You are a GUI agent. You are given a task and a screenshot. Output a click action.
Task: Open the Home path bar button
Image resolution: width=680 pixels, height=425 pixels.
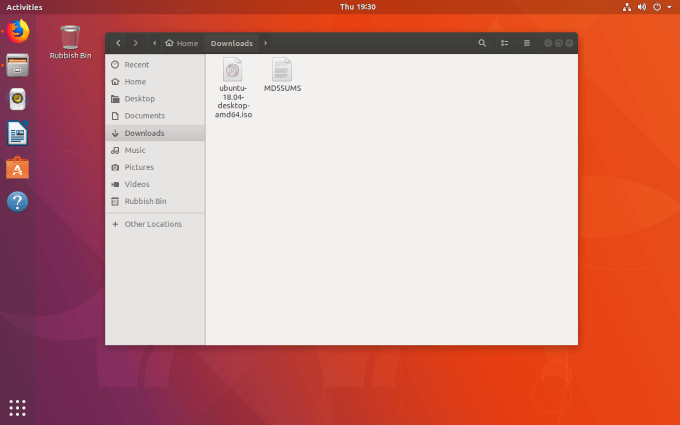tap(182, 43)
